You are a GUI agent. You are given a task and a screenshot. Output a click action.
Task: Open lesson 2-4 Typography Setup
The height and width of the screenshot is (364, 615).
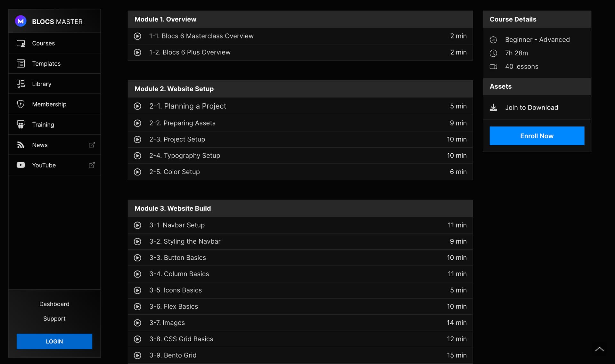tap(184, 156)
